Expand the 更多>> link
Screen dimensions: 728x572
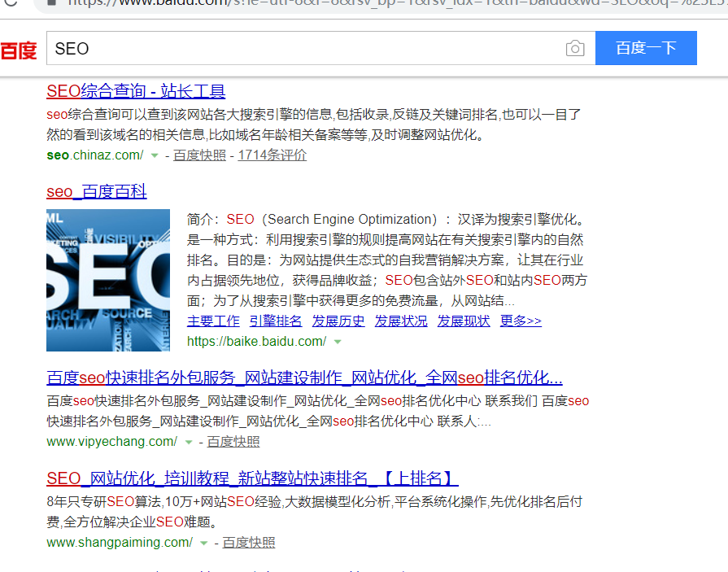521,321
